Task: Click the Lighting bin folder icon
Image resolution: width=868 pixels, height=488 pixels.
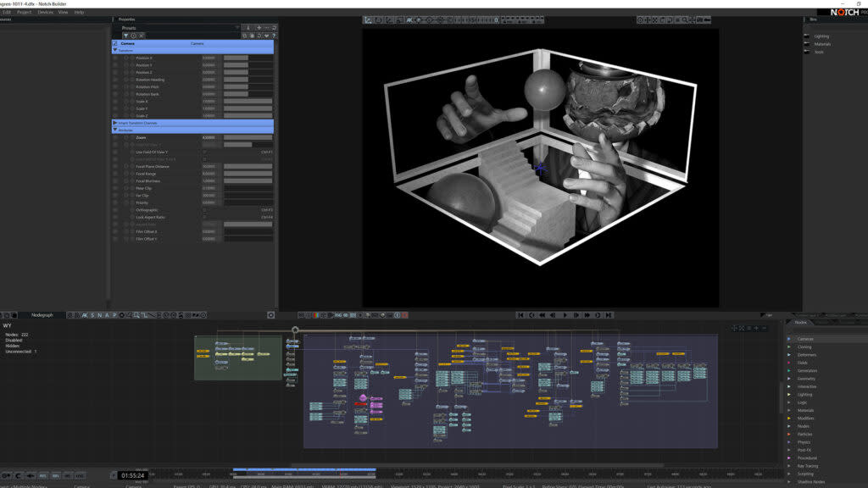Action: [808, 36]
